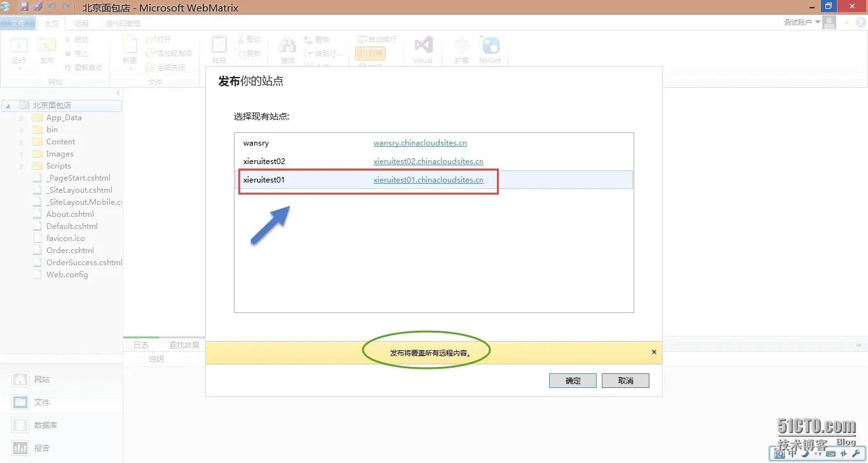The height and width of the screenshot is (463, 868).
Task: Switch to 文件 (Files) workspace
Action: pyautogui.click(x=61, y=402)
